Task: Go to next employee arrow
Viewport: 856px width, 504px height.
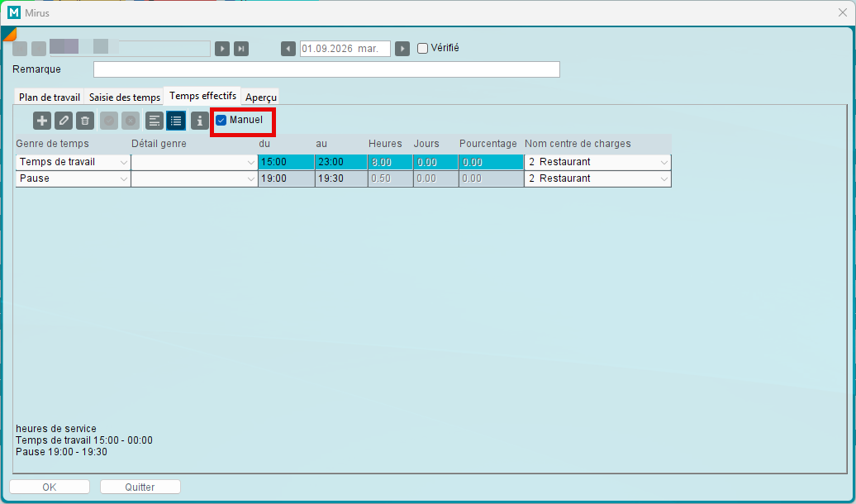Action: point(222,49)
